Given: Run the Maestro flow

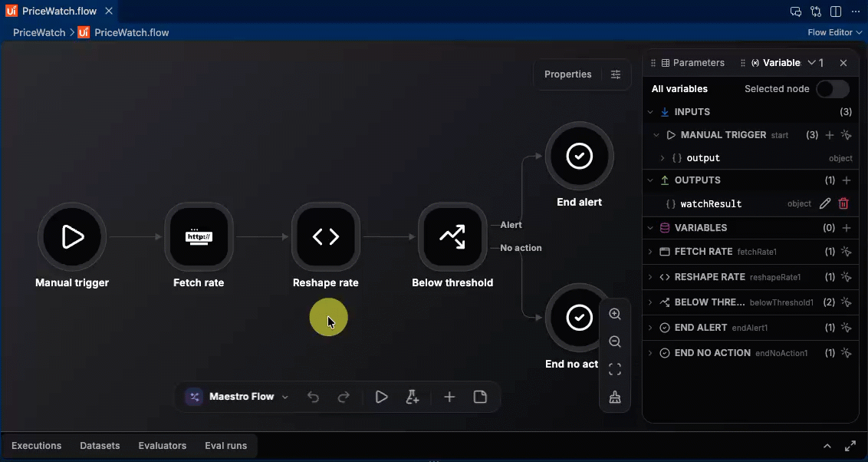Looking at the screenshot, I should [381, 397].
